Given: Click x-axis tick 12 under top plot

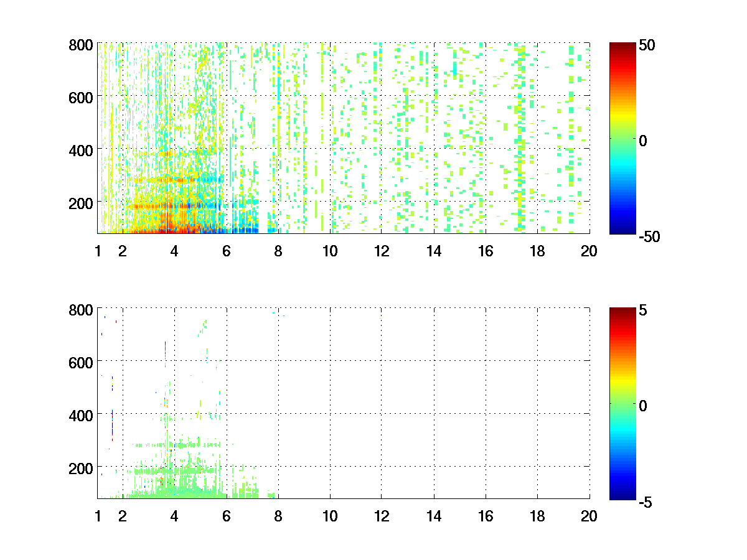Looking at the screenshot, I should pos(382,251).
